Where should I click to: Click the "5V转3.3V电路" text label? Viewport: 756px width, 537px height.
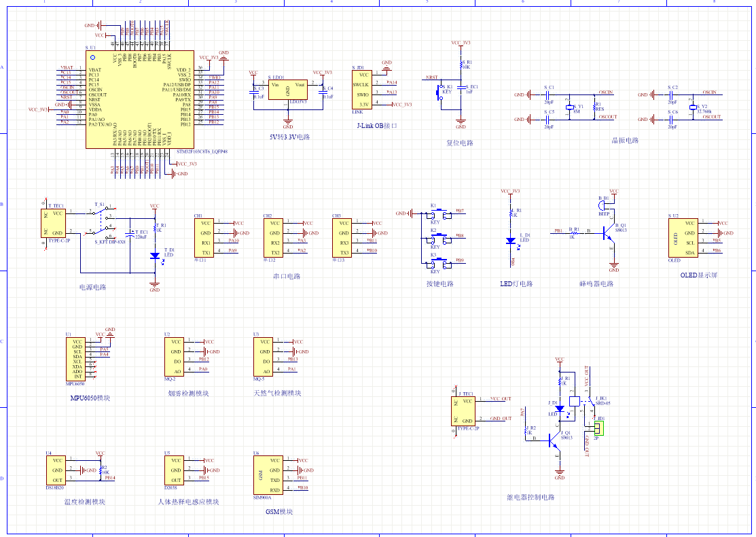pyautogui.click(x=289, y=137)
